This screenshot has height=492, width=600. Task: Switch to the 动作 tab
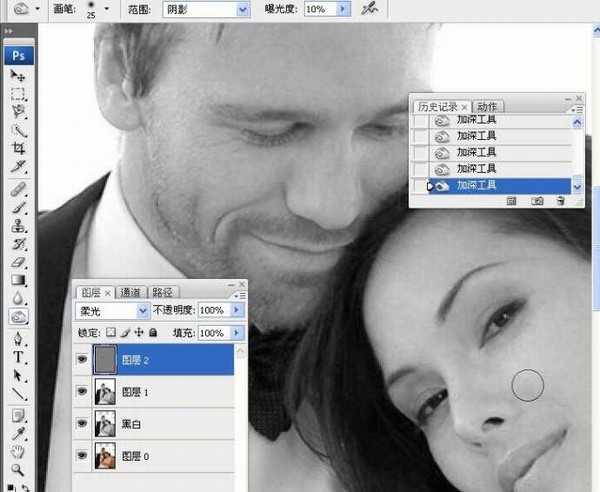487,106
